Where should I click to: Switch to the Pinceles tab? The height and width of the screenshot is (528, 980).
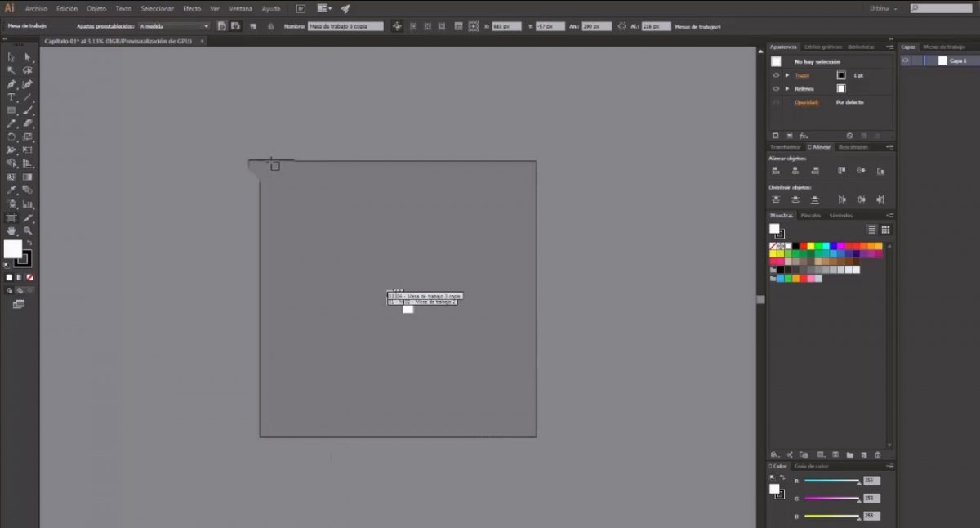coord(810,216)
